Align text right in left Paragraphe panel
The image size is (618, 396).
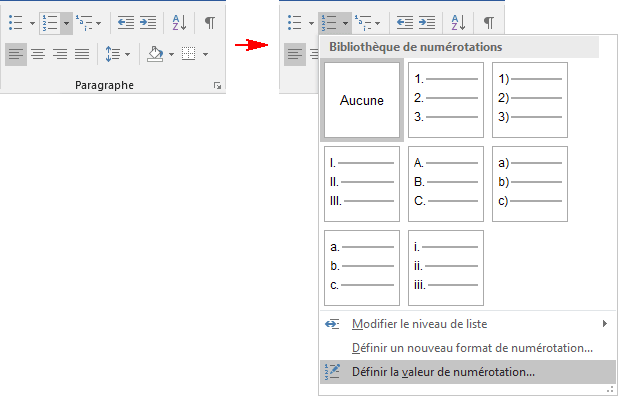point(60,54)
